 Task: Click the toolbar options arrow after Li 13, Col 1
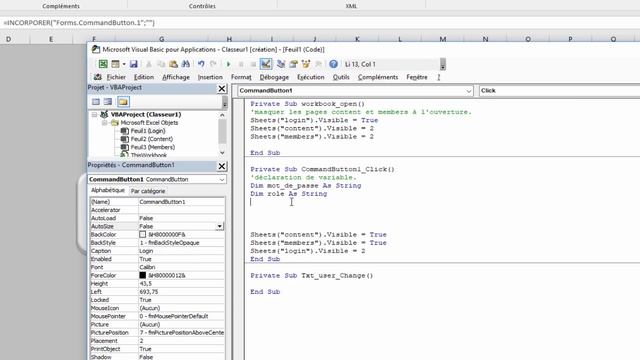coord(442,64)
